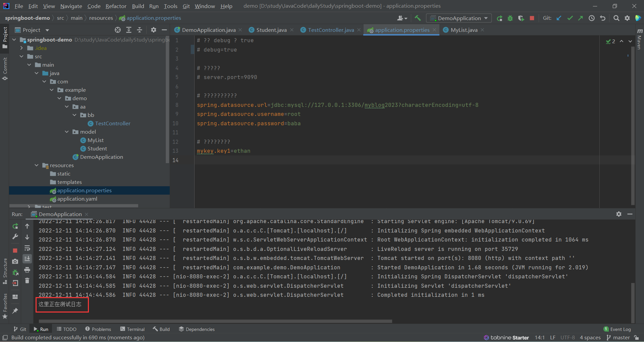This screenshot has width=644, height=342.
Task: Click the Build Project hammer icon
Action: click(418, 18)
